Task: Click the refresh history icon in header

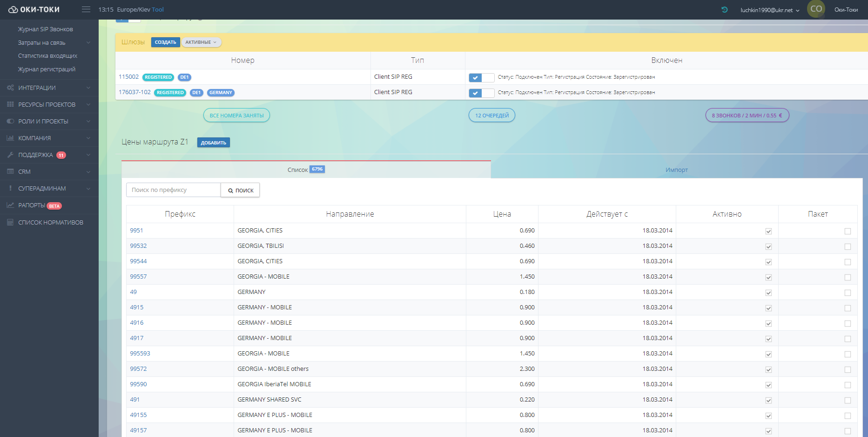Action: pyautogui.click(x=724, y=9)
